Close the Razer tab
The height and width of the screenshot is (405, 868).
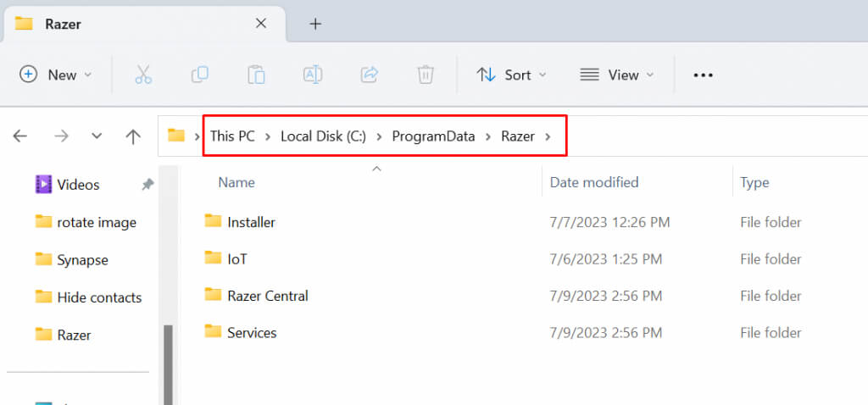tap(261, 23)
